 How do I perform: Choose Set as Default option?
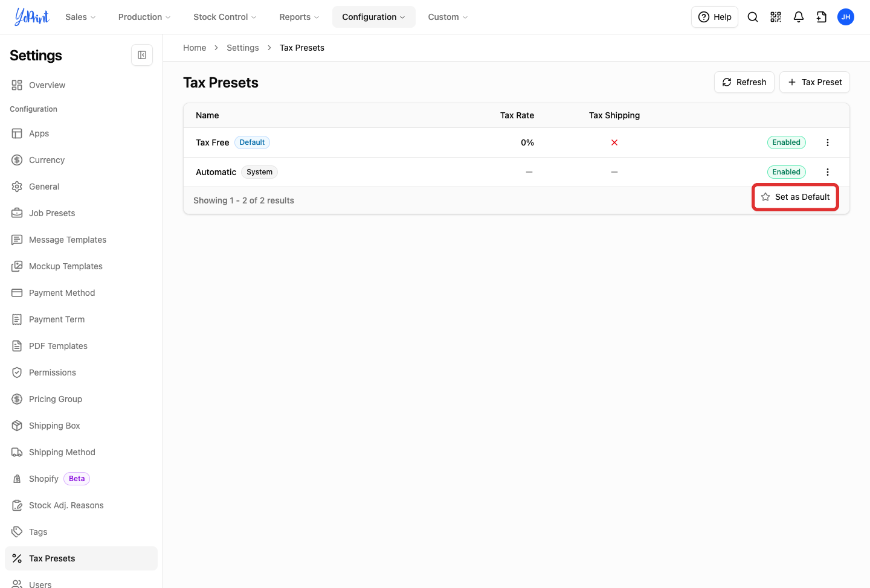coord(795,197)
